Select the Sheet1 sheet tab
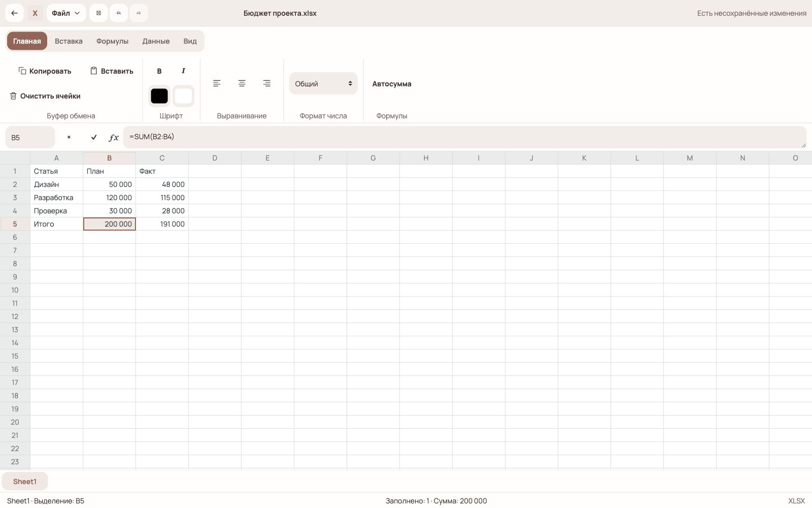Screen dimensions: 812x508 click(x=25, y=482)
